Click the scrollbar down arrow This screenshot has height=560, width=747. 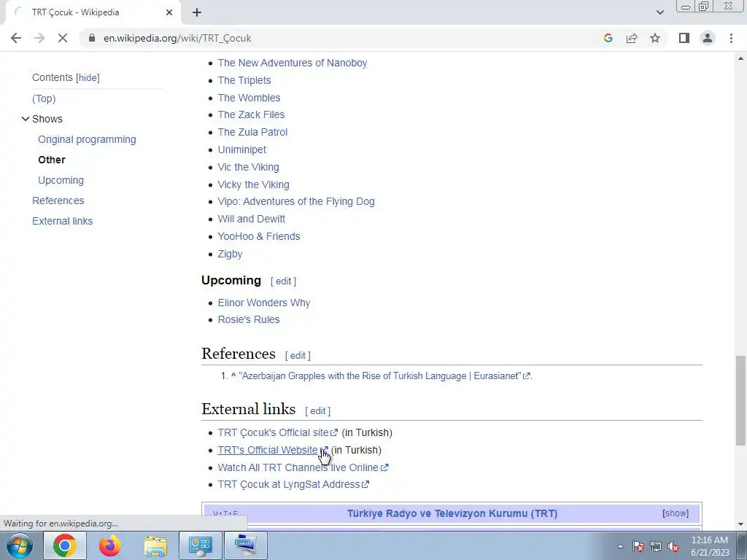pos(740,524)
